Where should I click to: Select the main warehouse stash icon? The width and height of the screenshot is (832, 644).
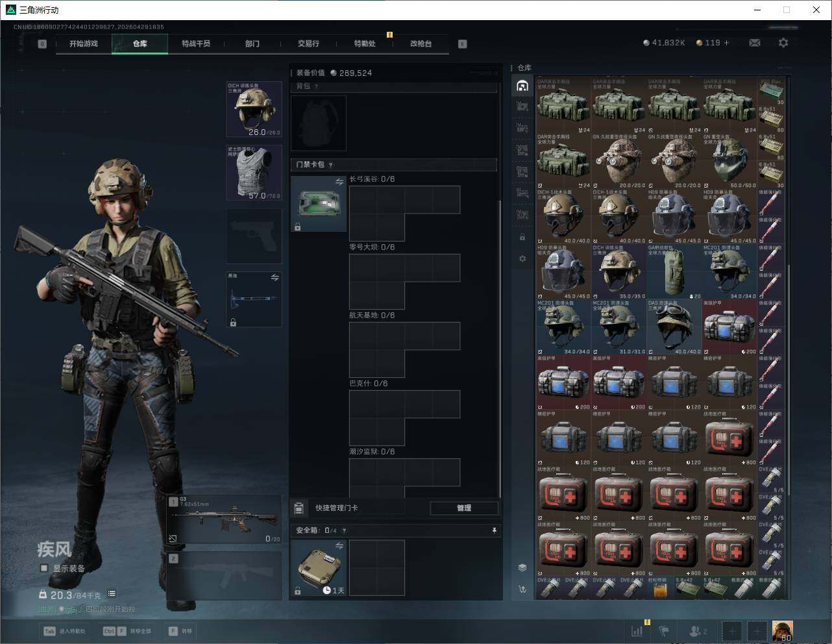tap(522, 86)
